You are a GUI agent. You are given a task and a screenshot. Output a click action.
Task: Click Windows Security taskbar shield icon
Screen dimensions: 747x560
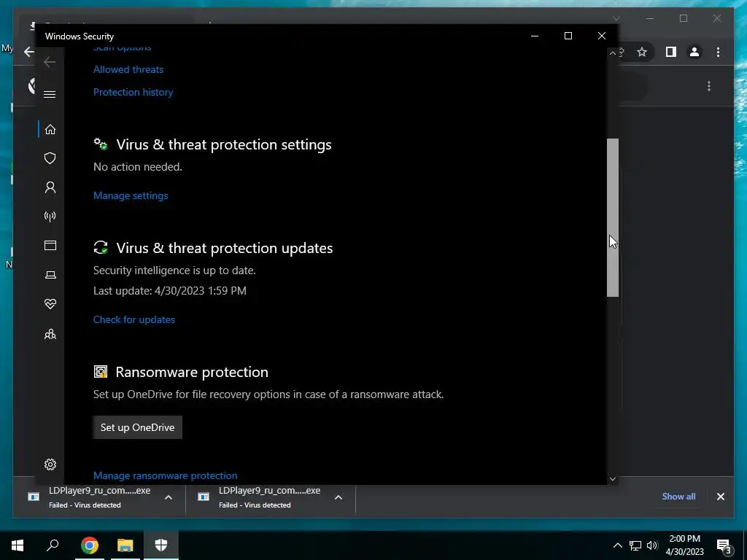pyautogui.click(x=161, y=545)
